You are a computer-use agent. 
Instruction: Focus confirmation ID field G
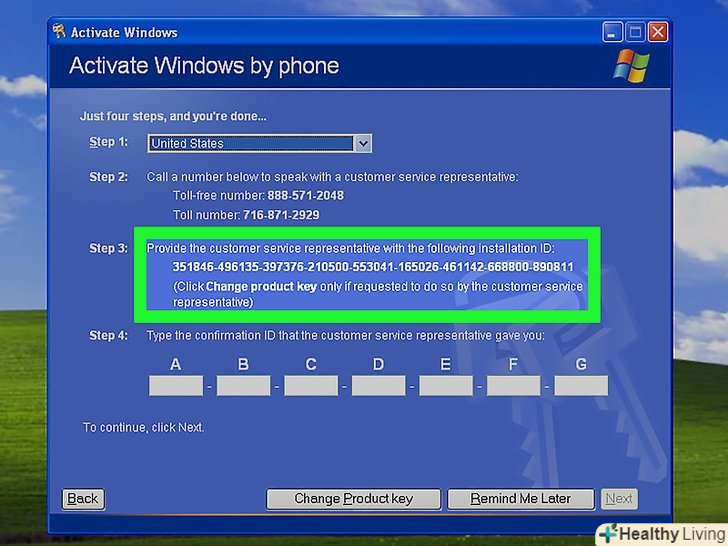pyautogui.click(x=581, y=386)
